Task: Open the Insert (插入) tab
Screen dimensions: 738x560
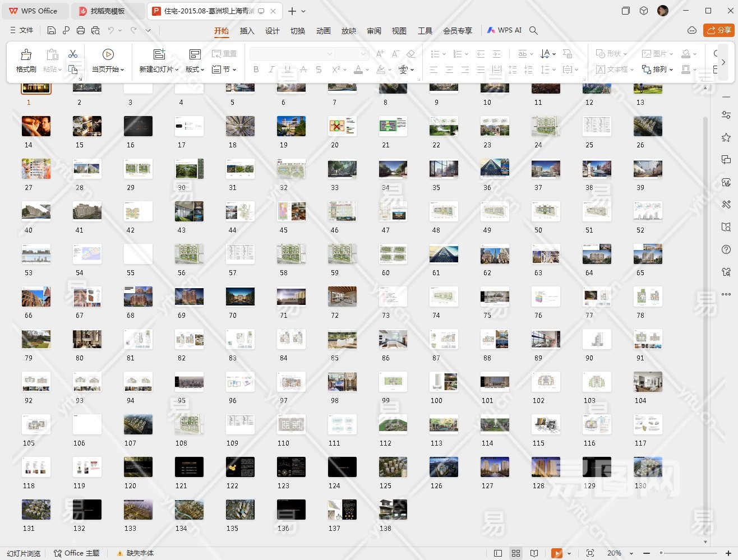Action: [x=247, y=31]
